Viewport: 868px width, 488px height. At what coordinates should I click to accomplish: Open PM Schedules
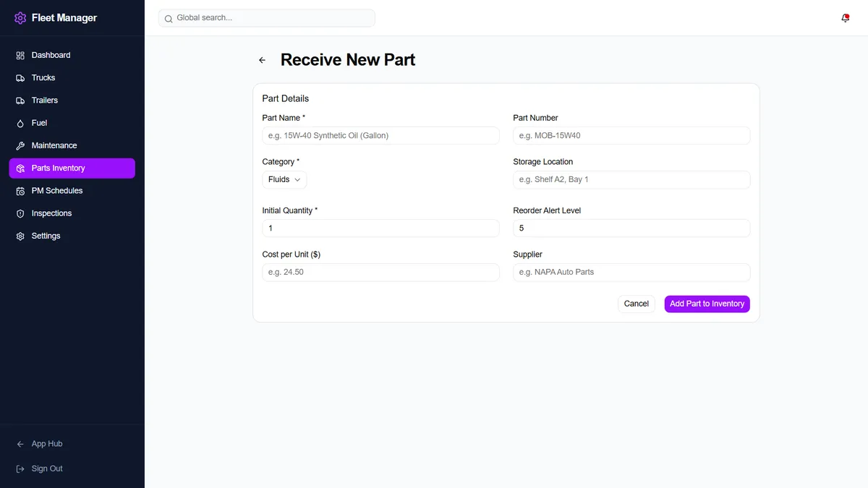(72, 191)
